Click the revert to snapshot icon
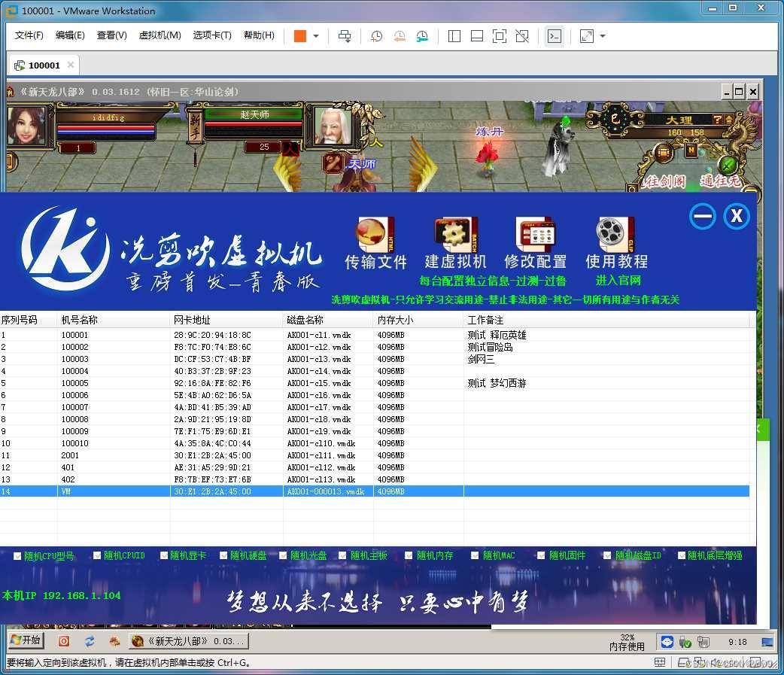 pos(400,36)
